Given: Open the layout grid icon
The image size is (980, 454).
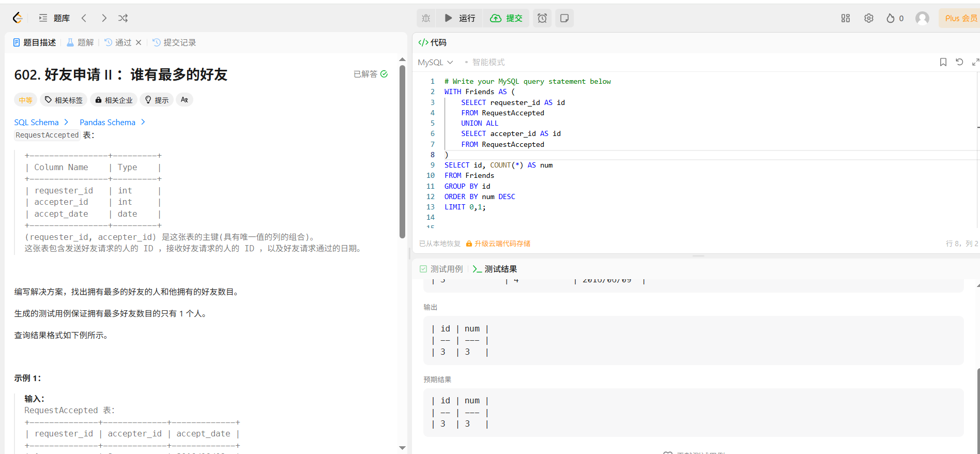Looking at the screenshot, I should 846,18.
